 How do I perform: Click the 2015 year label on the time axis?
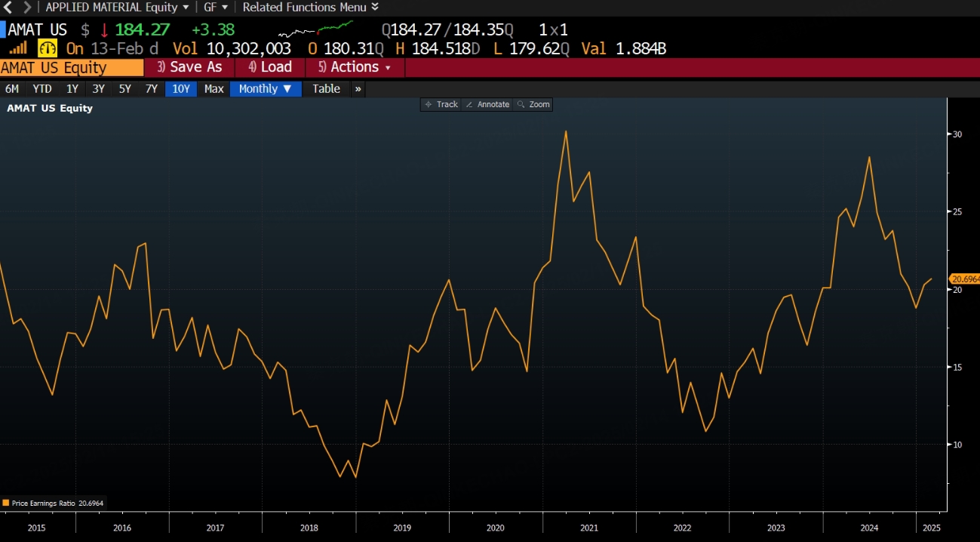coord(36,528)
